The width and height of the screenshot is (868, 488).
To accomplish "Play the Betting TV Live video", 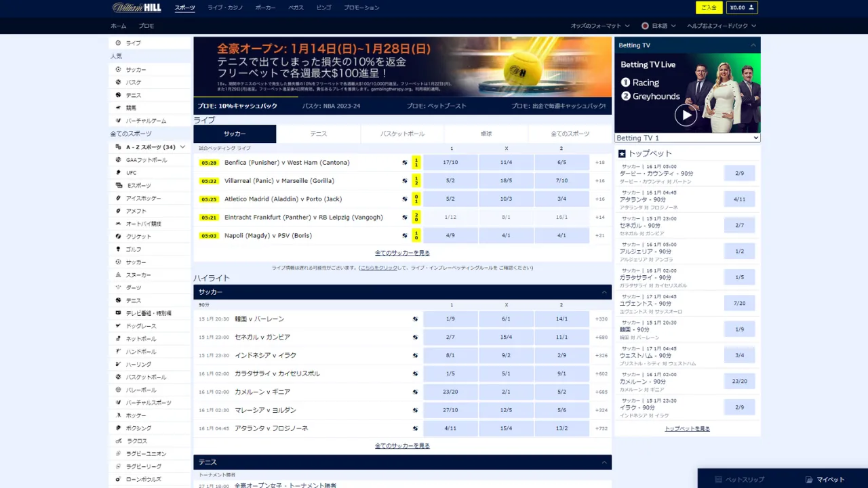I will 686,115.
